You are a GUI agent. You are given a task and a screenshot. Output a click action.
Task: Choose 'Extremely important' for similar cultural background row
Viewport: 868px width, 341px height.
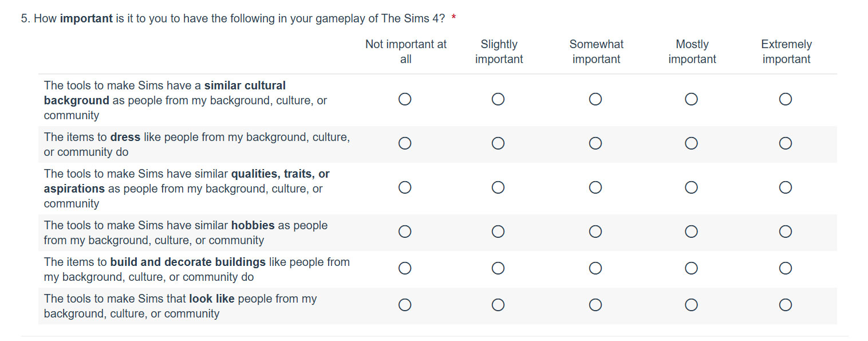coord(786,100)
